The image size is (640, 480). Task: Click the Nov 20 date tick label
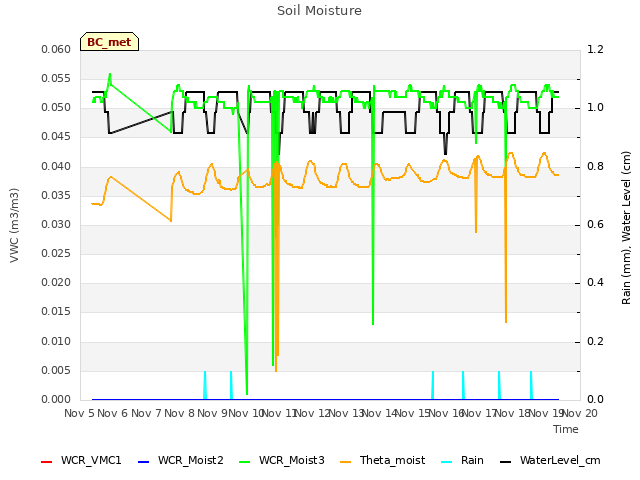(580, 413)
